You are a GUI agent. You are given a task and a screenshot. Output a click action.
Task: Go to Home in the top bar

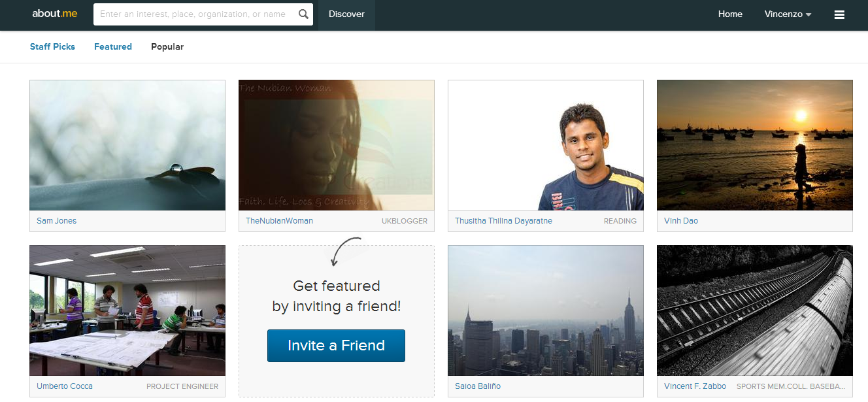click(x=730, y=14)
